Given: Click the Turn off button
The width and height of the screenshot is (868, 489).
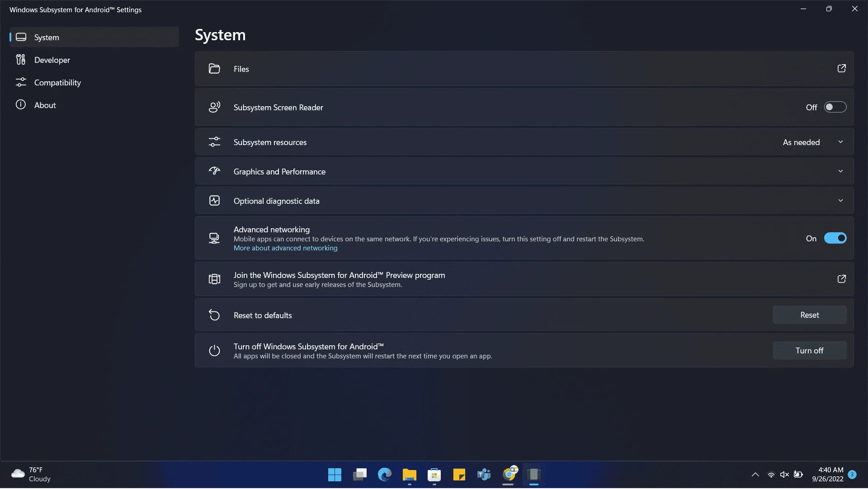Looking at the screenshot, I should point(809,351).
